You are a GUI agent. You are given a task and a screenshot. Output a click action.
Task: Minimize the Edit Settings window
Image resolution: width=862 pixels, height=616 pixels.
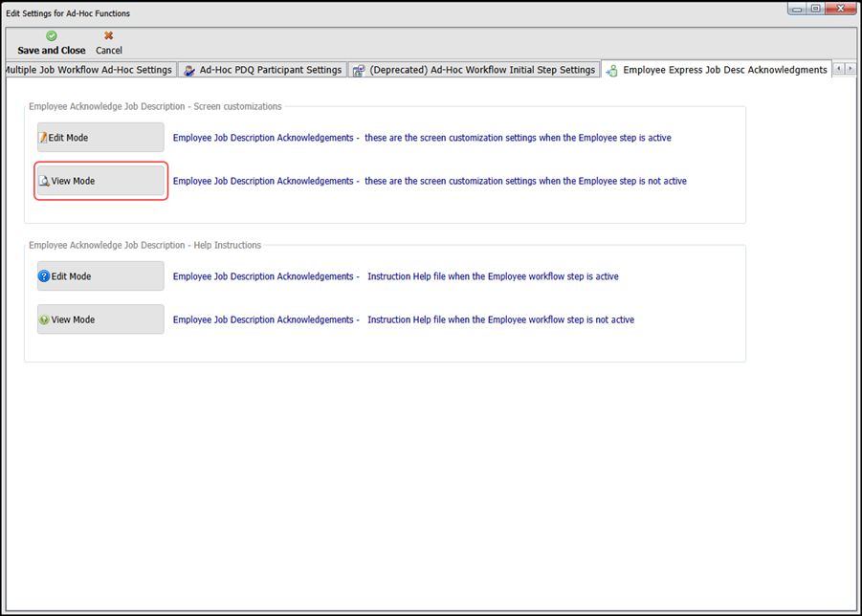(x=798, y=9)
